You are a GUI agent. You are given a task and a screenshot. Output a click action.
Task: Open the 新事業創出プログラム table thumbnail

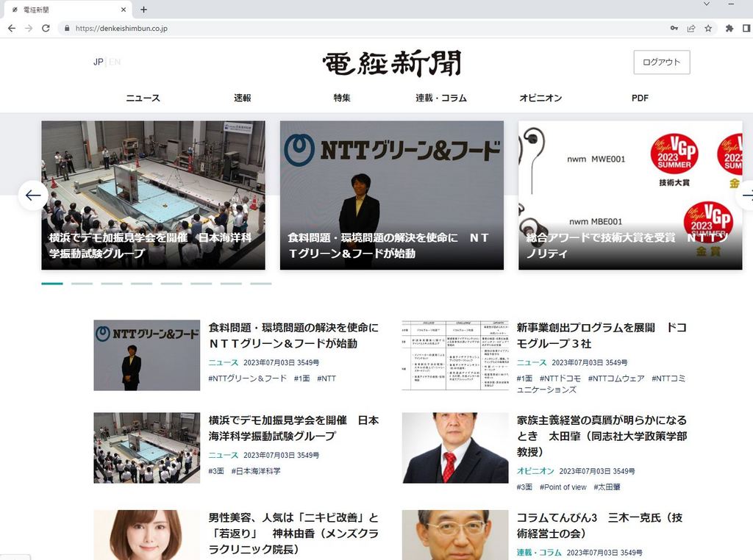455,355
